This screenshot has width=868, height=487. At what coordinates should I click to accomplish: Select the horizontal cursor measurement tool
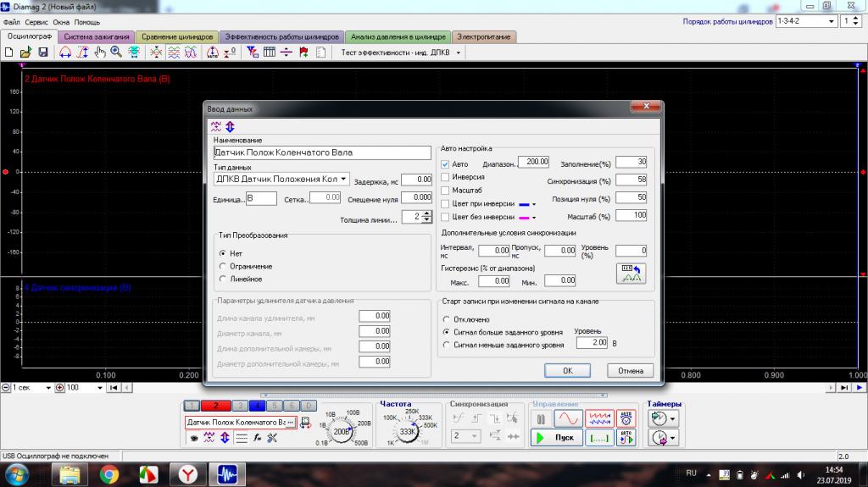coord(65,53)
